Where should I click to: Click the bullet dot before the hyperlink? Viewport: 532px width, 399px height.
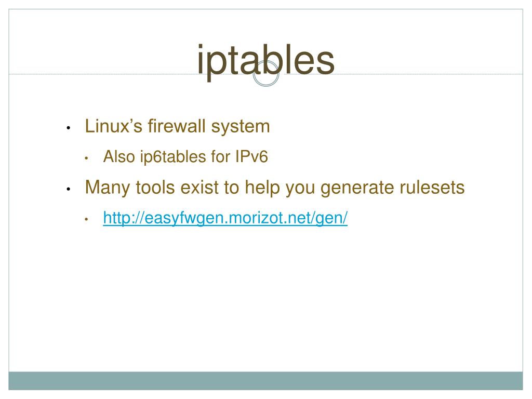(87, 219)
